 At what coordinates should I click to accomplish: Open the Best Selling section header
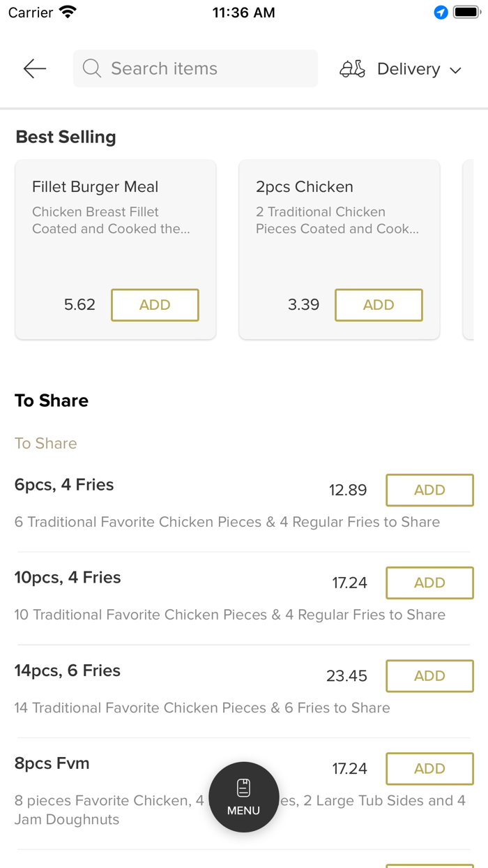click(66, 137)
